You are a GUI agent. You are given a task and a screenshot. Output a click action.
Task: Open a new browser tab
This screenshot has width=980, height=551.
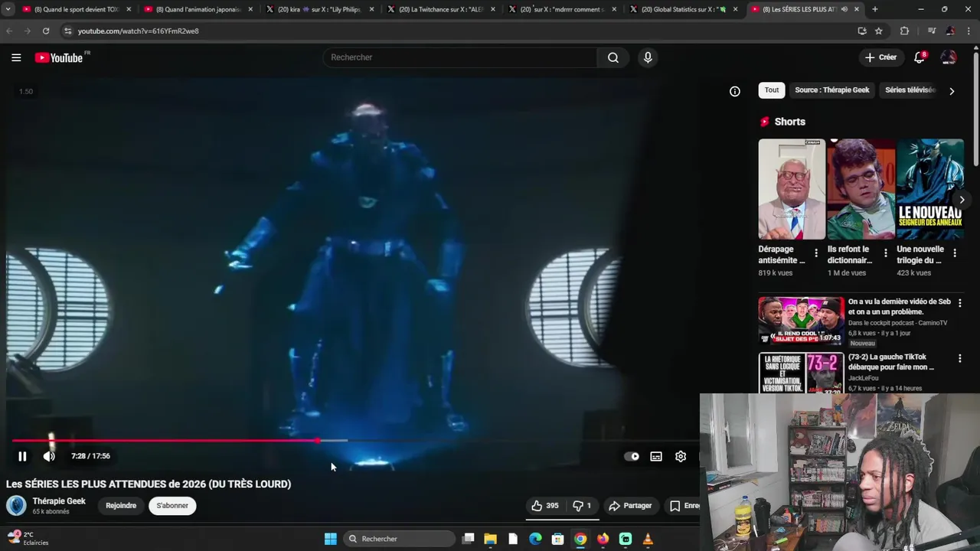pos(875,9)
